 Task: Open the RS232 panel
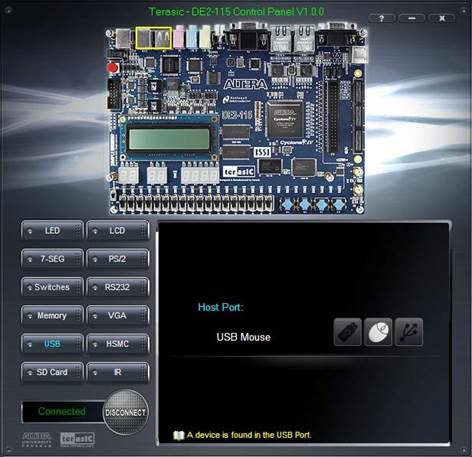pos(117,287)
